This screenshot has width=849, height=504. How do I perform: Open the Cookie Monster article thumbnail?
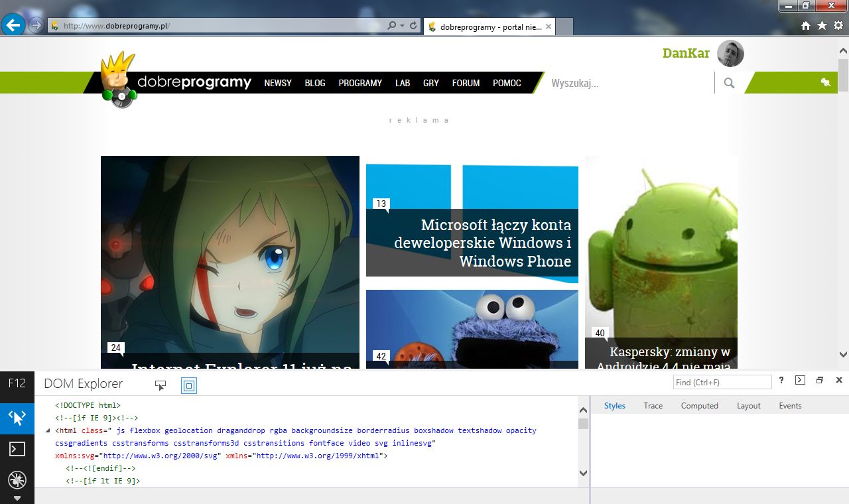click(x=472, y=329)
